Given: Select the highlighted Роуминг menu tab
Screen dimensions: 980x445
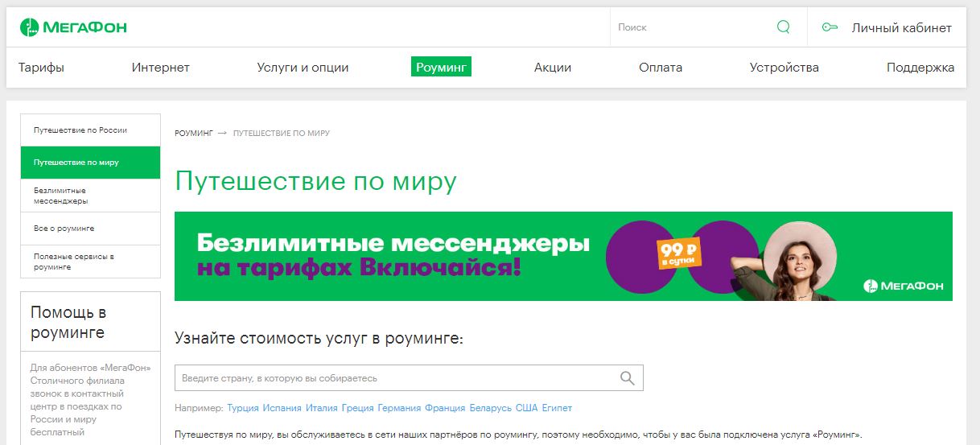Looking at the screenshot, I should (441, 68).
